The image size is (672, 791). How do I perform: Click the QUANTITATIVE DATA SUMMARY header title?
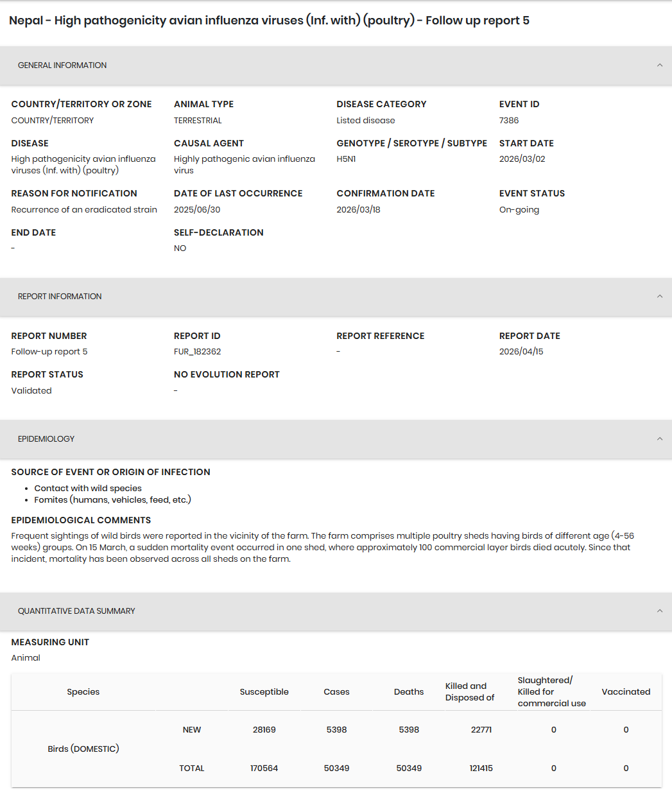pyautogui.click(x=76, y=611)
